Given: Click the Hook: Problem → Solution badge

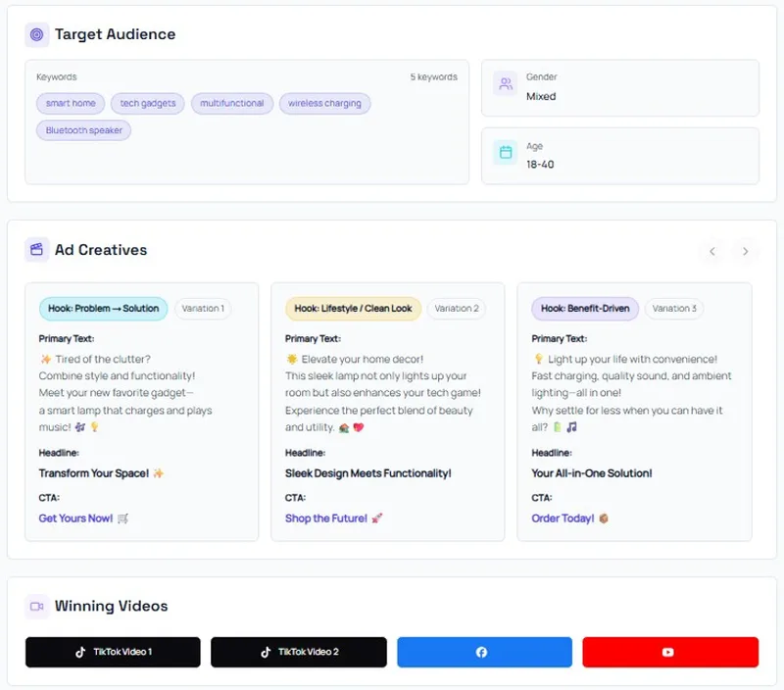Looking at the screenshot, I should pos(104,309).
